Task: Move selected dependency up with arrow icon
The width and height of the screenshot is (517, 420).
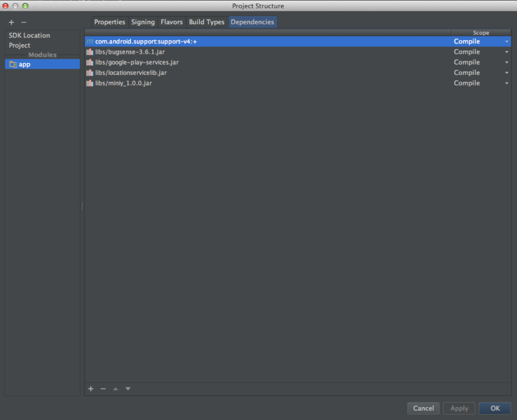Action: pos(115,388)
